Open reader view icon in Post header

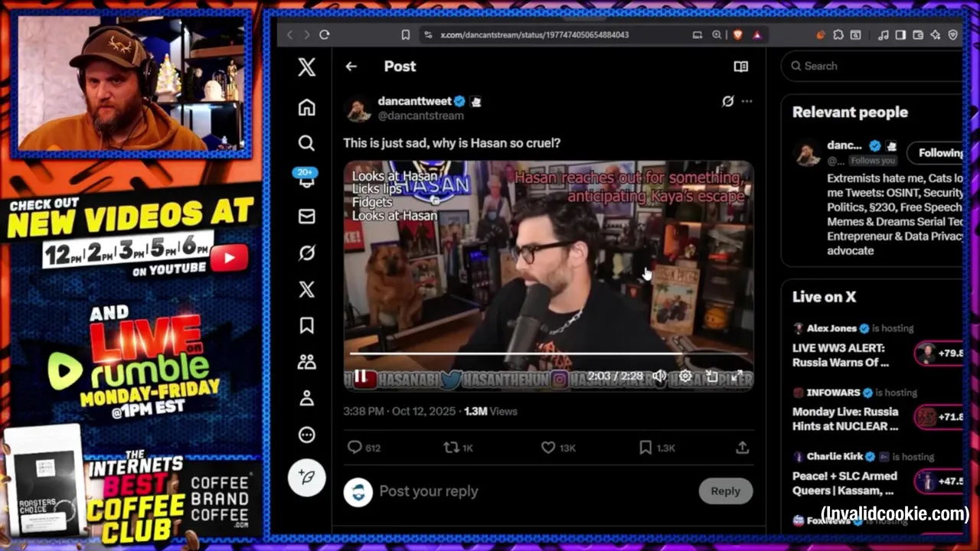740,67
